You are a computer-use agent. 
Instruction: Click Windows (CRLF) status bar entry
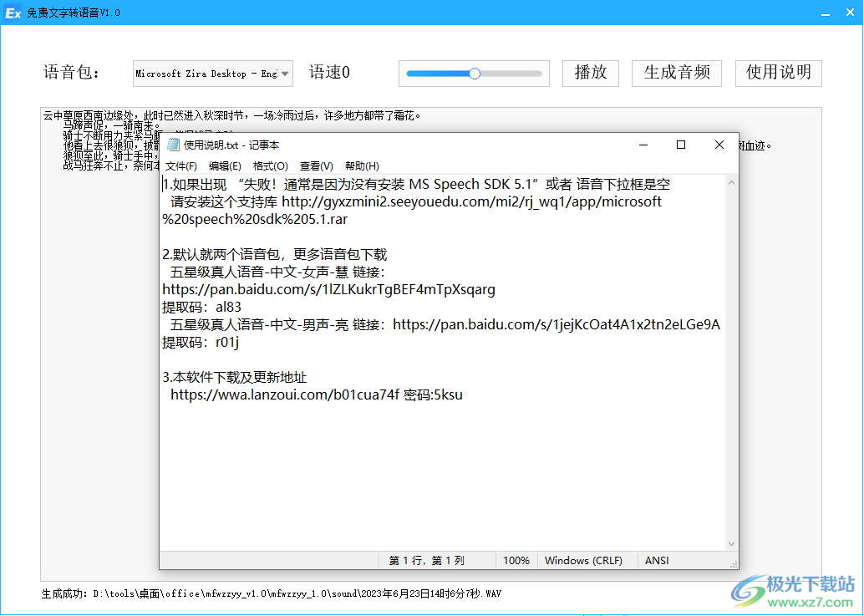click(583, 560)
